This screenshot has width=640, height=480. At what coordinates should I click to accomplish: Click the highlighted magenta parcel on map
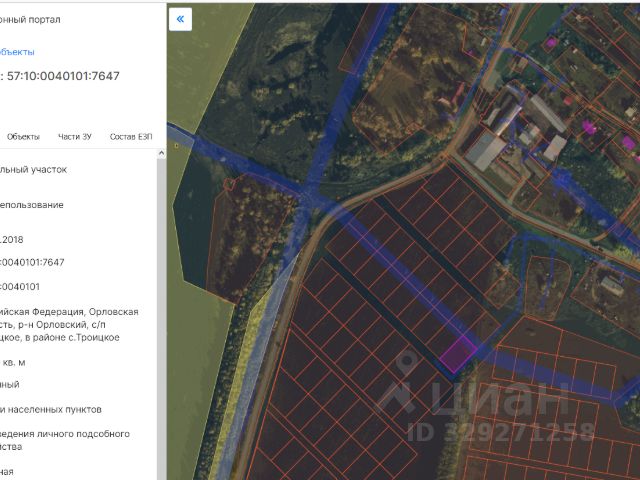(458, 354)
